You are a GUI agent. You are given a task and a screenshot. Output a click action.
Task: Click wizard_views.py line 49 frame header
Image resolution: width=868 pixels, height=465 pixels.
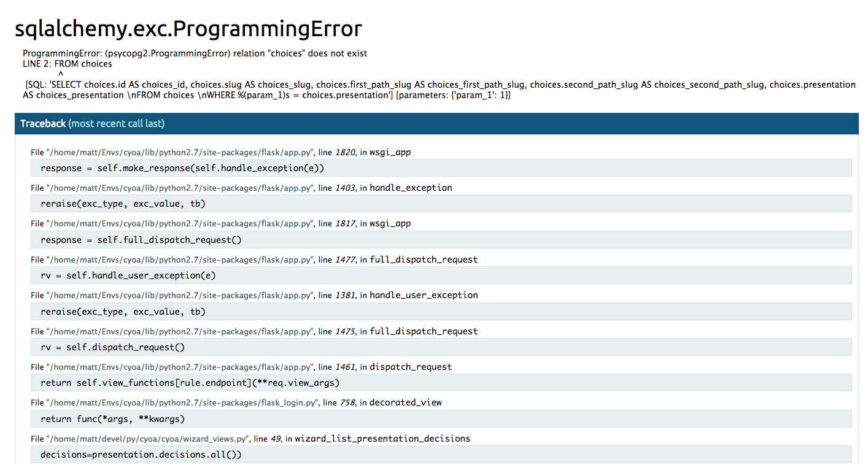pos(250,439)
